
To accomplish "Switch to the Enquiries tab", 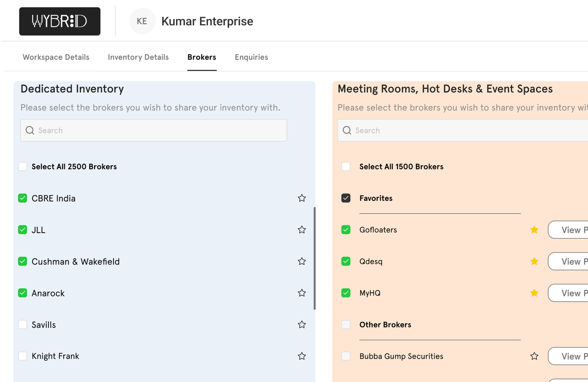I will (x=251, y=57).
